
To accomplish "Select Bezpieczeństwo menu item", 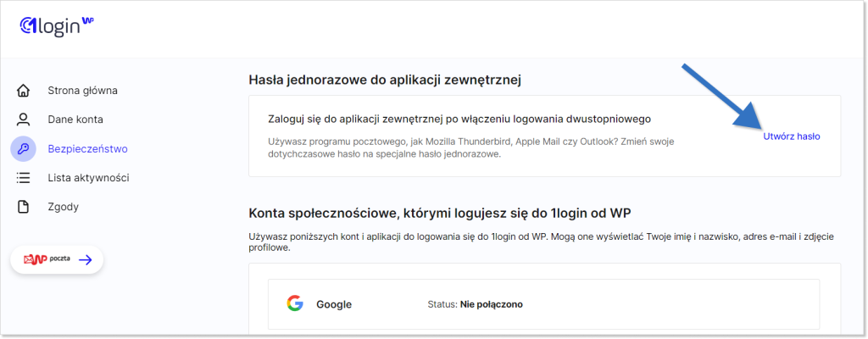I will (x=87, y=148).
